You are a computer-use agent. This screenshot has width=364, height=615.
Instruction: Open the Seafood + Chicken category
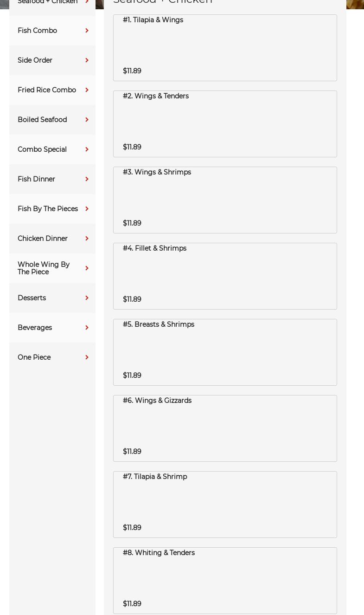click(x=52, y=4)
